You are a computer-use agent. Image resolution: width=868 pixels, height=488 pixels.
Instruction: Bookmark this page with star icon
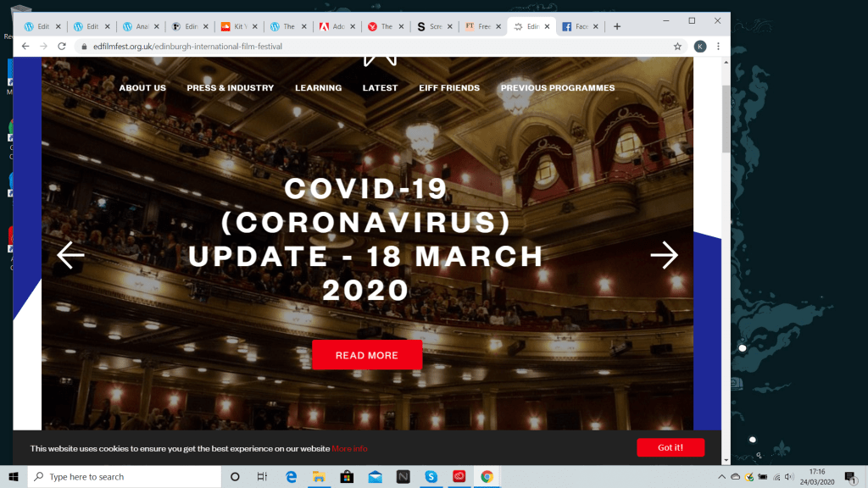677,46
